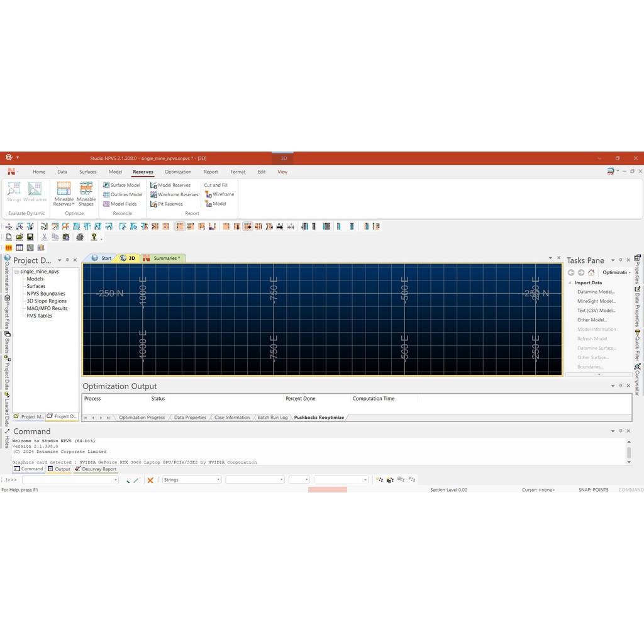Open the Quick Access toolbar dropdown

click(x=18, y=158)
